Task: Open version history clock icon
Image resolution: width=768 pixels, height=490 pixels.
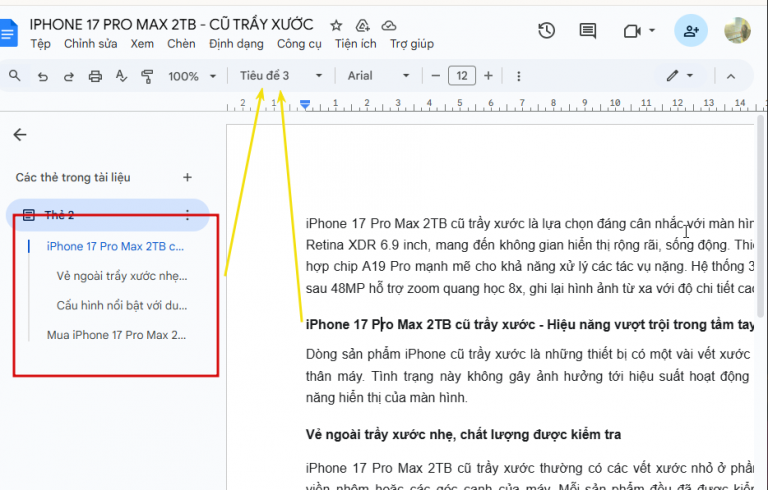Action: point(546,31)
